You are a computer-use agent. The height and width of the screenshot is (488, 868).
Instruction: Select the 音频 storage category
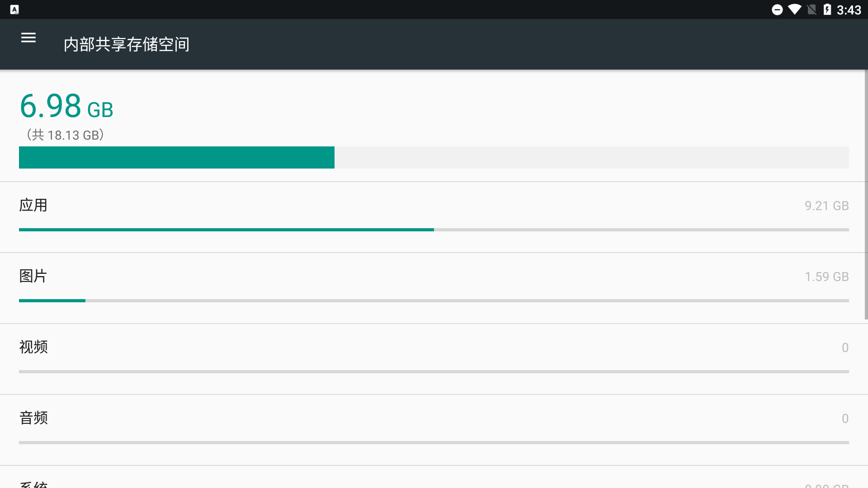[33, 418]
